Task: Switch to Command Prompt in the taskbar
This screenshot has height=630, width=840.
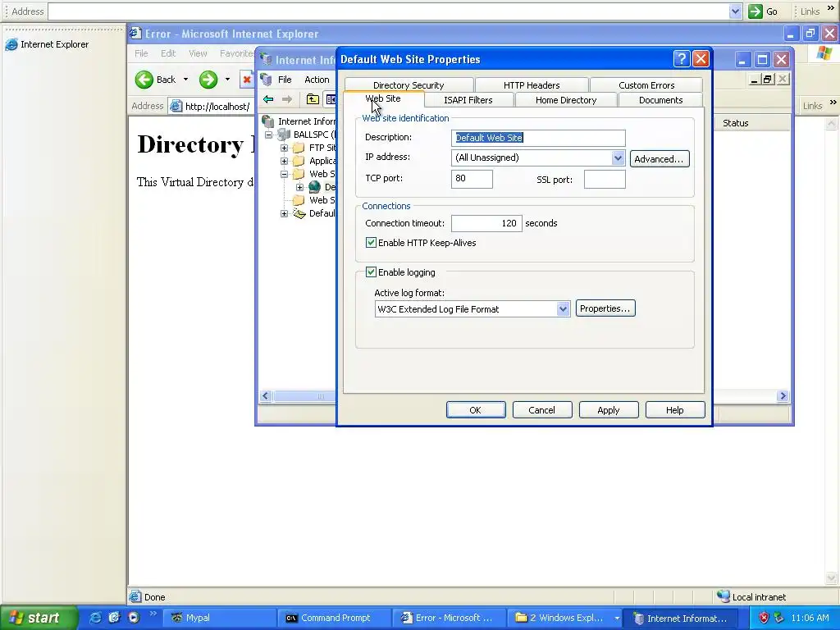Action: click(335, 618)
